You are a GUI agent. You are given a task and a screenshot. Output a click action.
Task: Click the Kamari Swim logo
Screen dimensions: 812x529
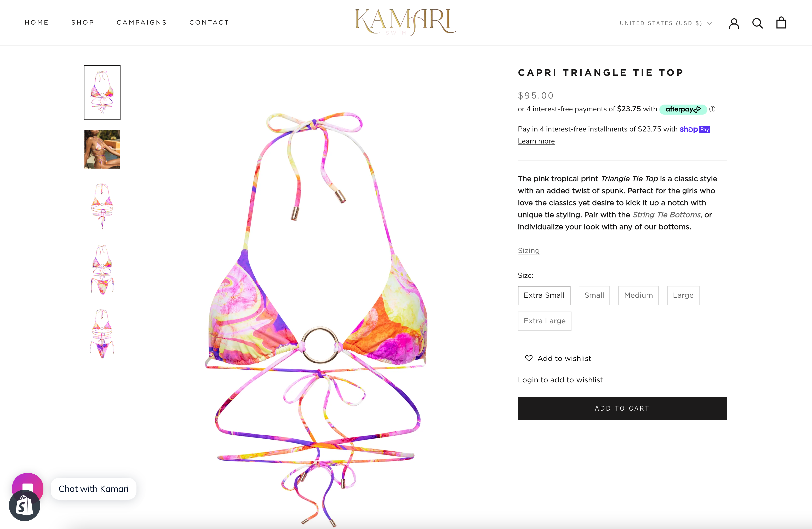[405, 22]
